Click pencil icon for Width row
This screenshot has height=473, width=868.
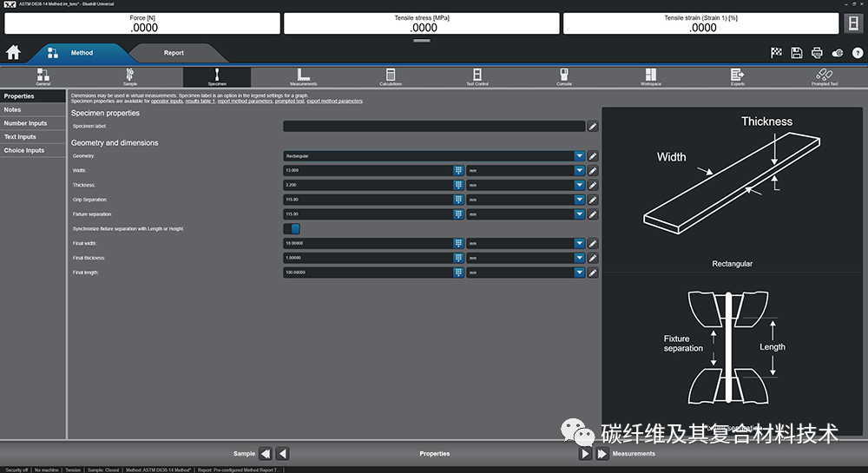click(x=592, y=170)
